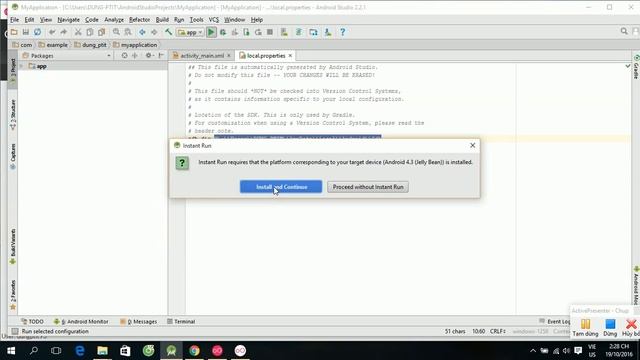This screenshot has width=640, height=360.
Task: Open the Android Monitor tool window
Action: click(81, 322)
